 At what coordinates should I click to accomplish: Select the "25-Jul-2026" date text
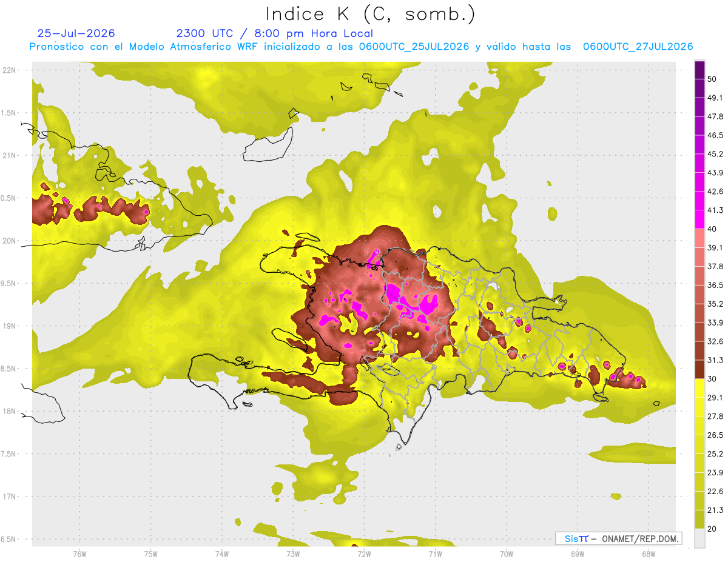point(76,33)
